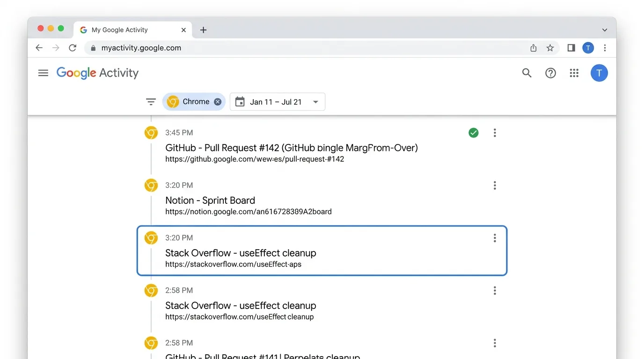The image size is (644, 359).
Task: Click the share page icon
Action: click(x=534, y=48)
